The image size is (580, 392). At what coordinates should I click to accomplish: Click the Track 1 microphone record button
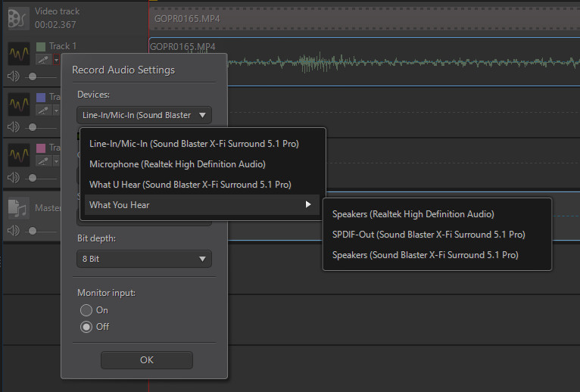(44, 60)
